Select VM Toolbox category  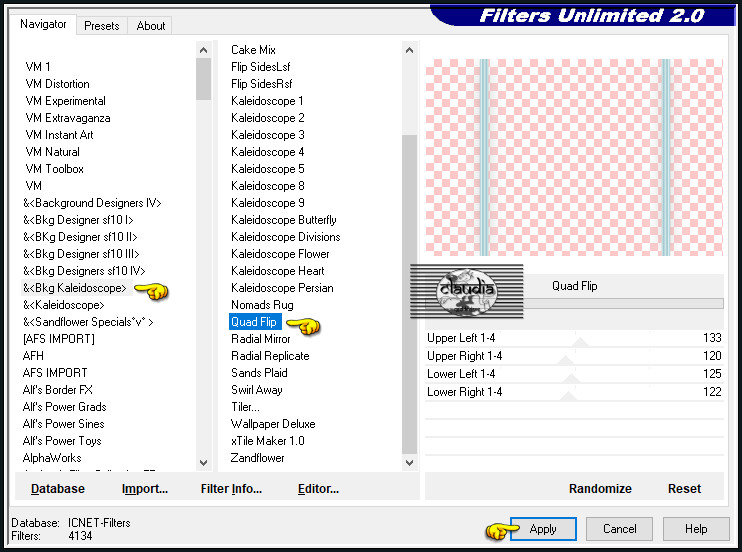pos(54,169)
